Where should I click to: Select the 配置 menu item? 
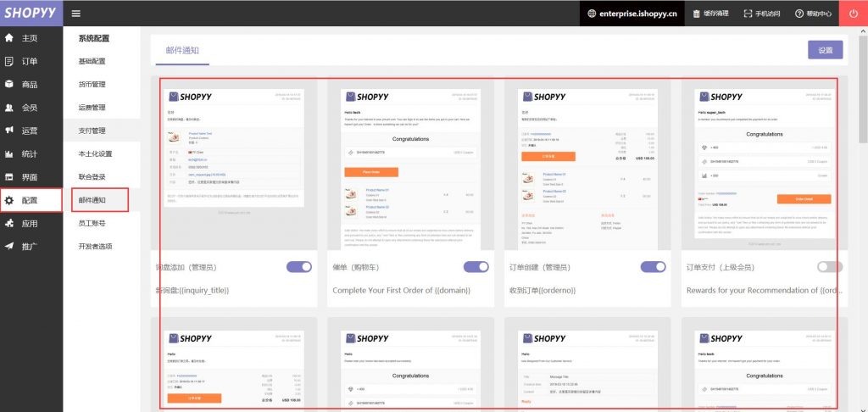31,200
